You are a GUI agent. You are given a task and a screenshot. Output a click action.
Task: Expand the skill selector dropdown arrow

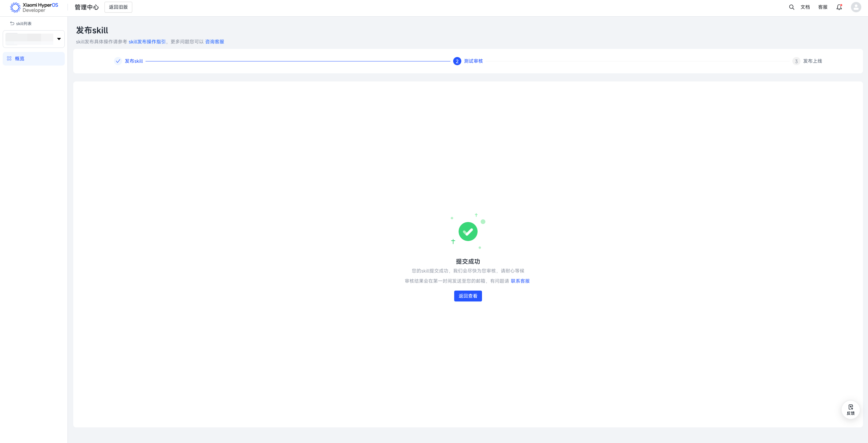(59, 39)
